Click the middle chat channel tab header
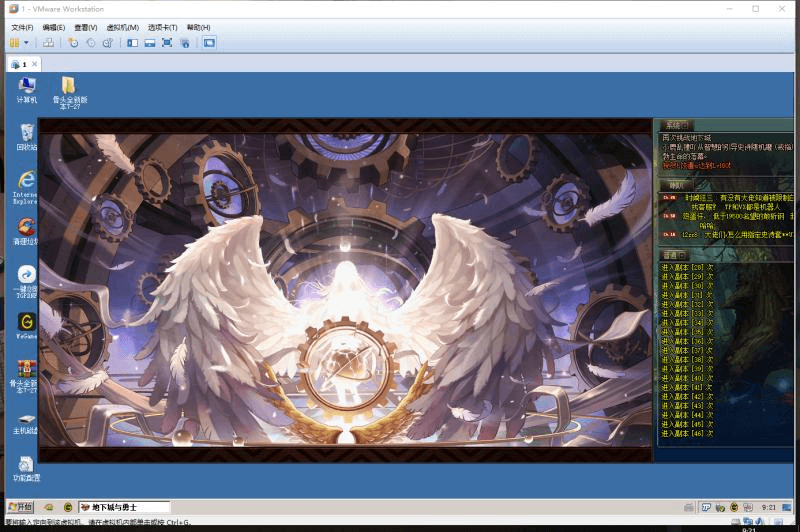The width and height of the screenshot is (800, 532). (678, 185)
